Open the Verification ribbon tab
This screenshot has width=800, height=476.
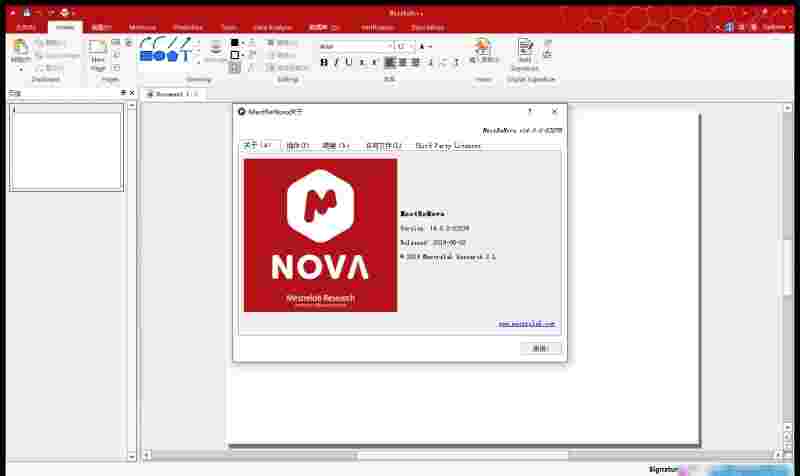[378, 28]
